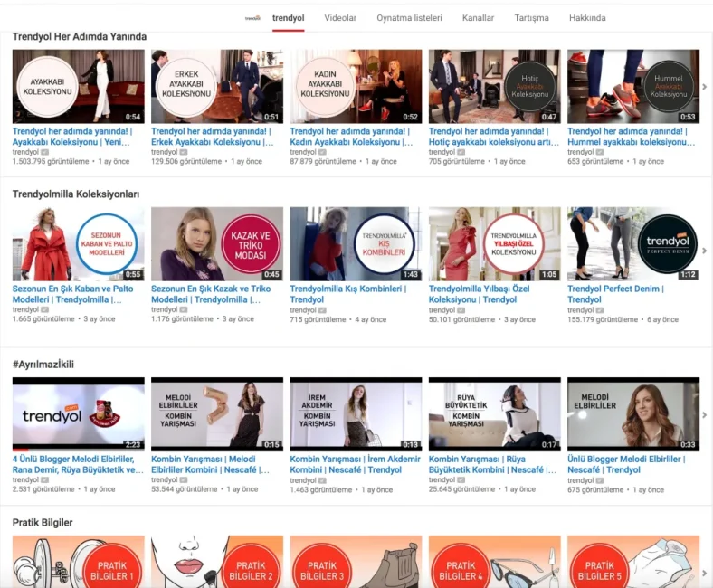This screenshot has height=588, width=713.
Task: Click verified badge under Kaban ve Palto video
Action: (44, 309)
